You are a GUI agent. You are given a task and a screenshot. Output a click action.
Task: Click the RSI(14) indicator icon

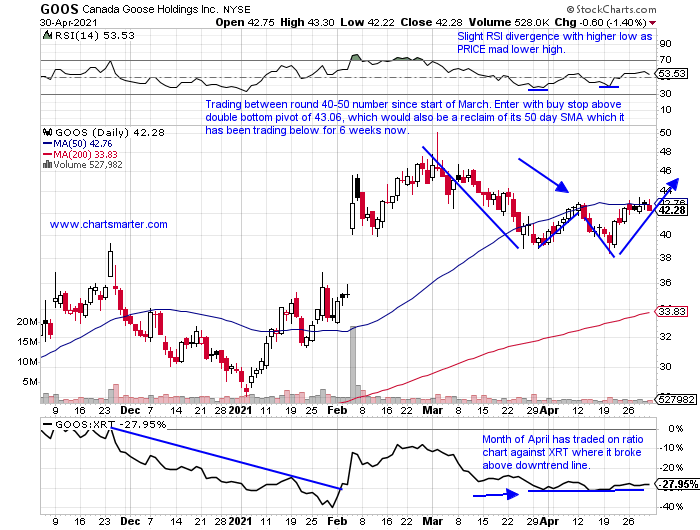point(47,35)
